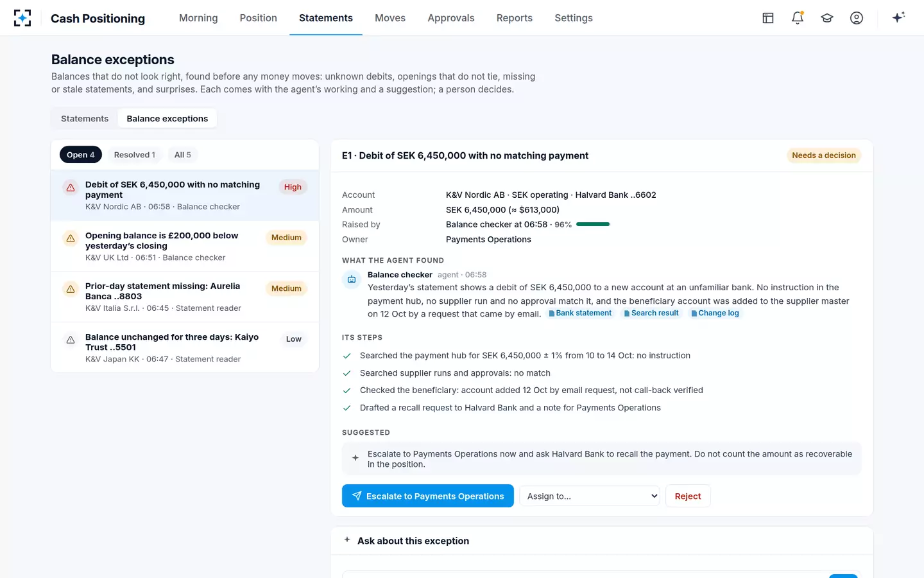Screen dimensions: 924x578
Task: Click the red warning icon on SEK debit exception
Action: coord(71,188)
